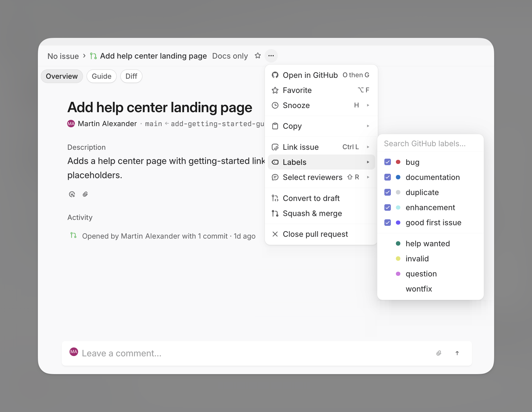Uncheck the duplicate label checkbox
Screen dimensions: 532x412
tap(388, 192)
